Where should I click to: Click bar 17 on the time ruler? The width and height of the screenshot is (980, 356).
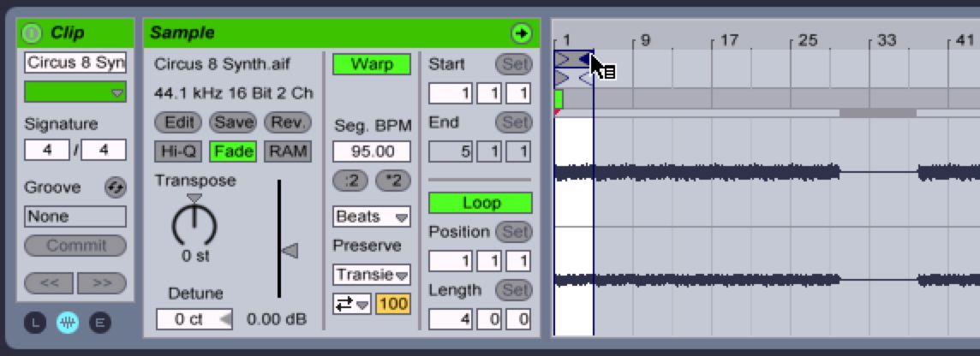[729, 40]
